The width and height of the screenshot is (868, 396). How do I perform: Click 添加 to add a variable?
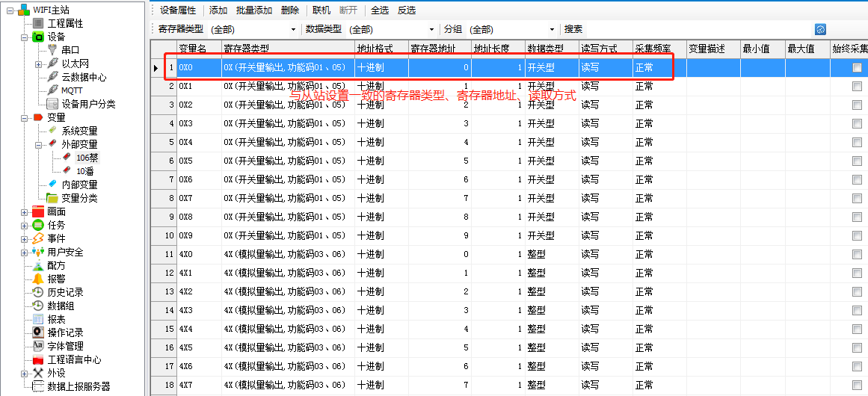tap(218, 10)
